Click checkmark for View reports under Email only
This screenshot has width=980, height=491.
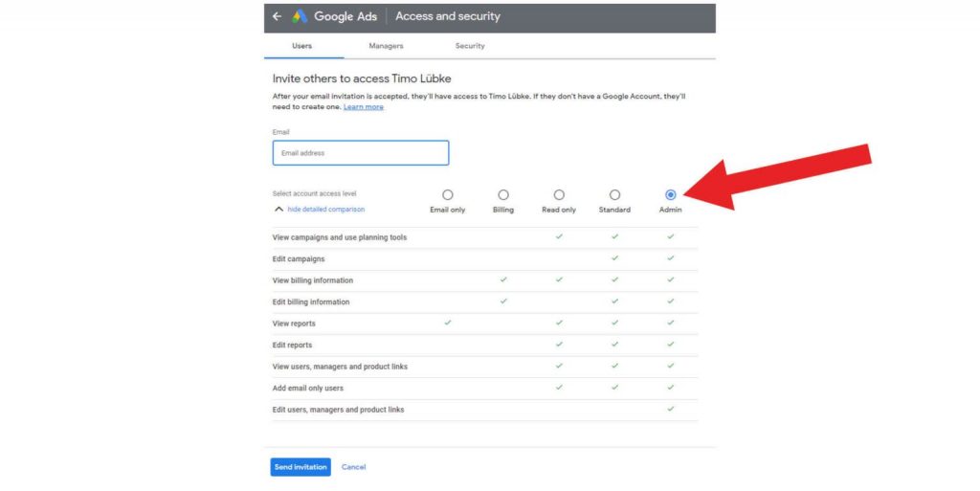click(448, 323)
